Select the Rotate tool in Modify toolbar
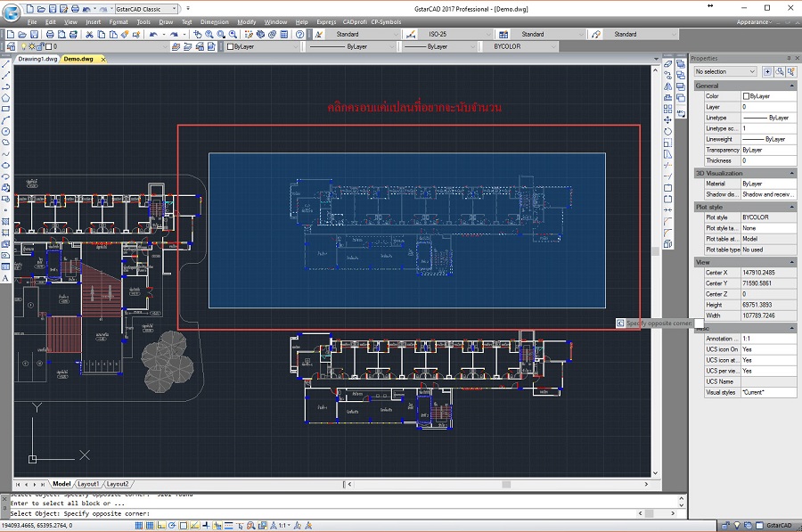The height and width of the screenshot is (532, 802). coord(668,132)
